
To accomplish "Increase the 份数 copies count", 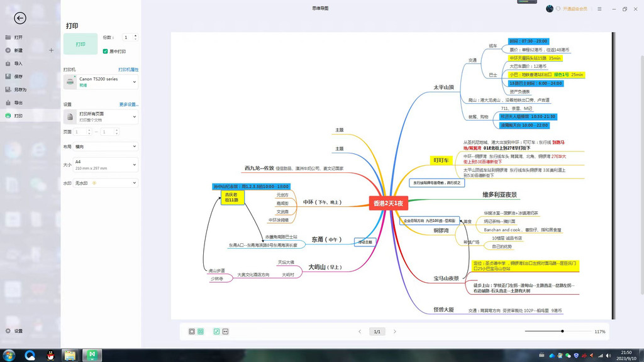I will (x=135, y=36).
